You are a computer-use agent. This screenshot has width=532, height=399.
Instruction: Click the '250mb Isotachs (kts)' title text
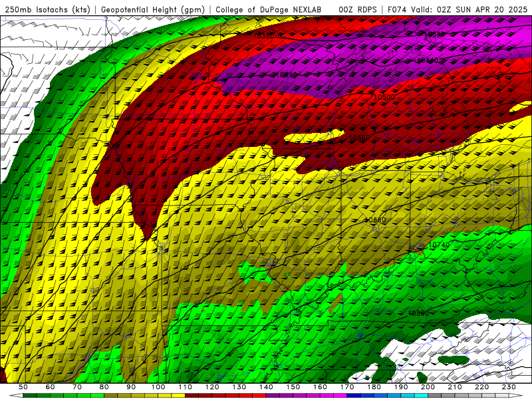(x=47, y=9)
